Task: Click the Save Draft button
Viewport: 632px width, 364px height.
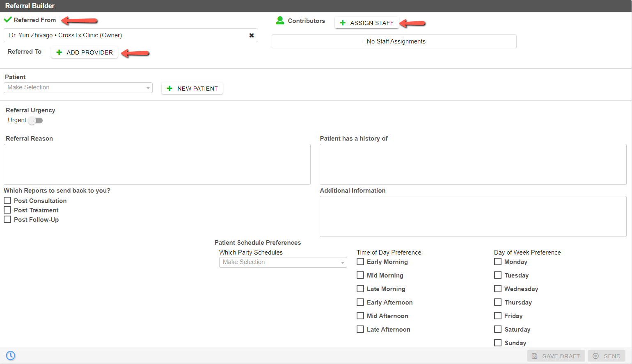Action: click(x=556, y=356)
